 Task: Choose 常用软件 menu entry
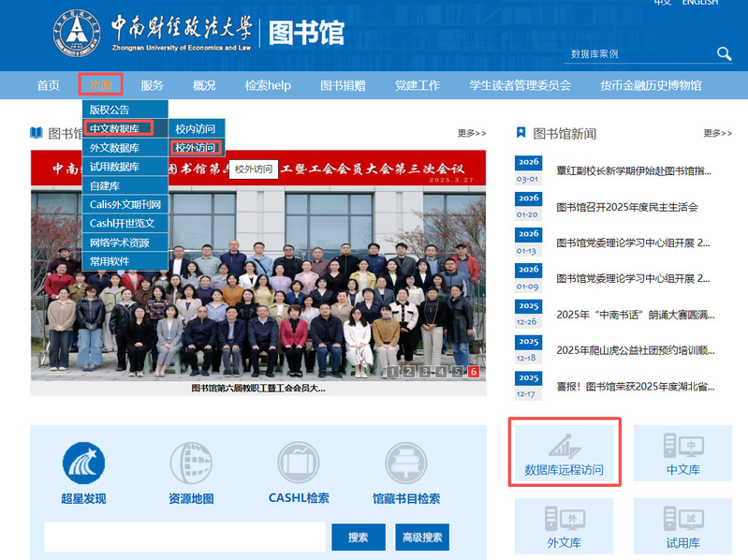pyautogui.click(x=110, y=261)
